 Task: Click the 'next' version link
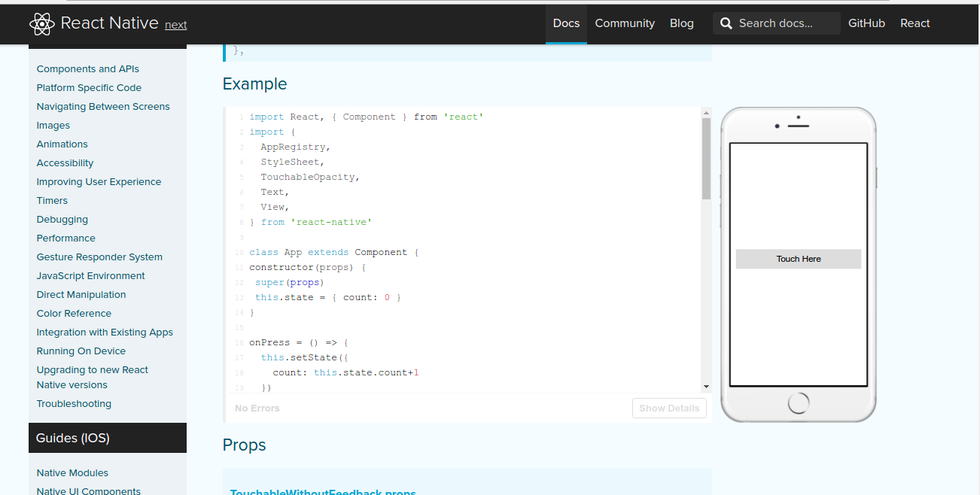176,25
